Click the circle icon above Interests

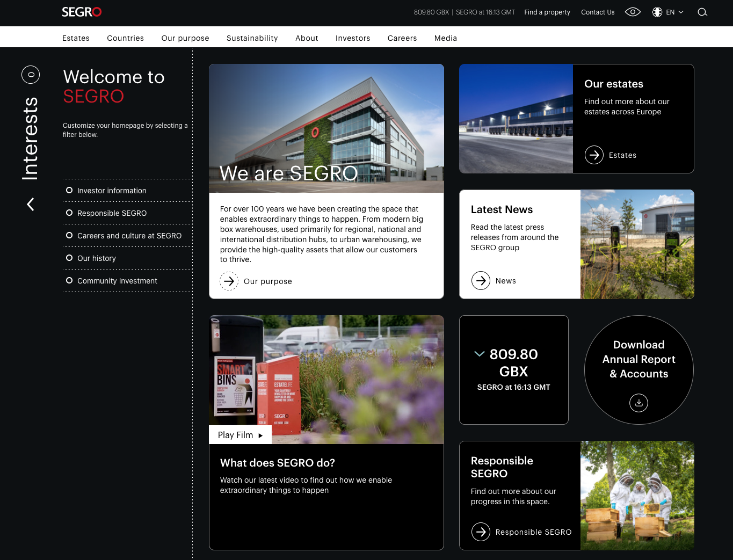tap(31, 75)
